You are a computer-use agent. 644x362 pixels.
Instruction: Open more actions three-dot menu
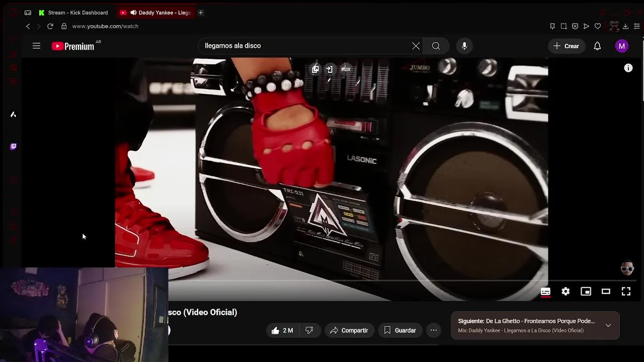point(434,330)
